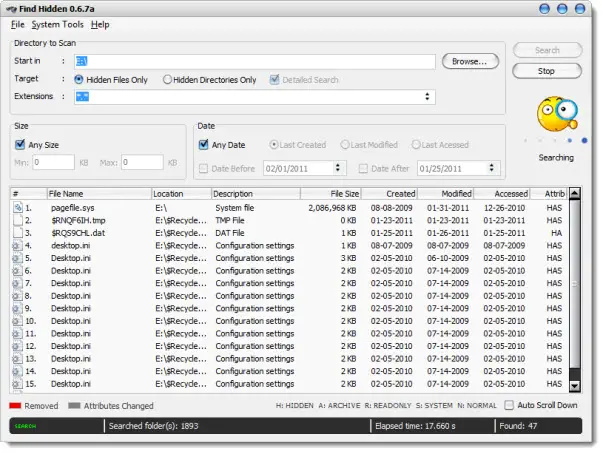Click the gray Attributes Changed legend swatch
Screen dimensions: 603x453
pos(74,406)
